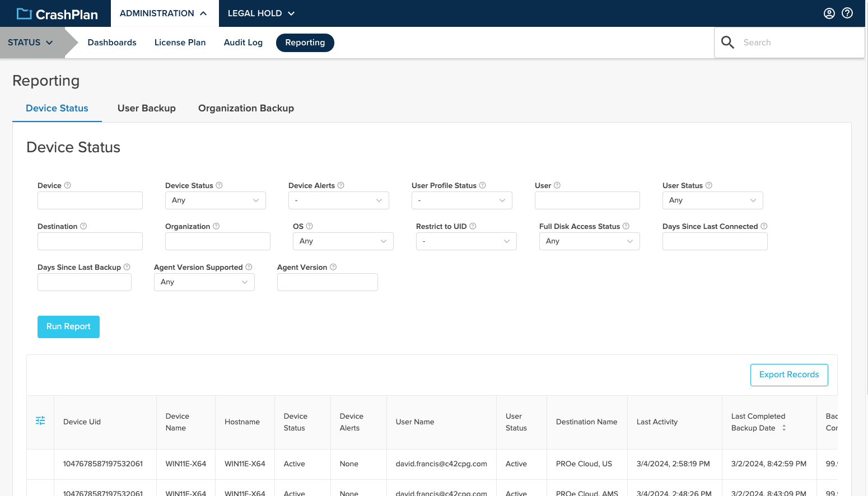Viewport: 868px width, 496px height.
Task: Click the search magnifier icon
Action: [727, 42]
